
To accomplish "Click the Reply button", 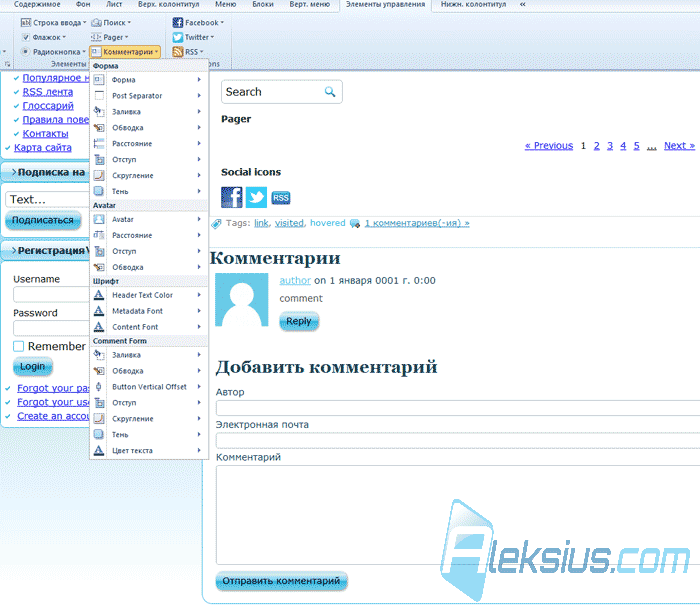I will tap(299, 321).
